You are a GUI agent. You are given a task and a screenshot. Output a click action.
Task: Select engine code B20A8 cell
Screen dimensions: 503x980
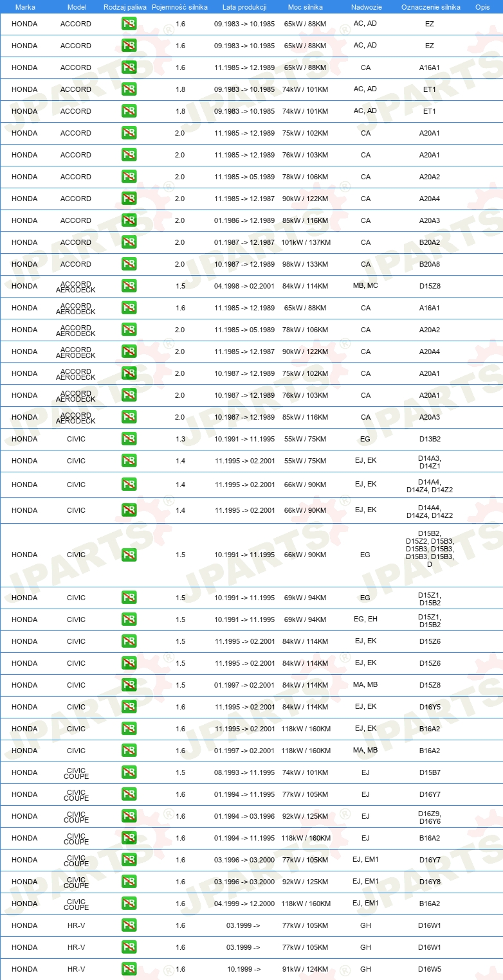(x=430, y=264)
